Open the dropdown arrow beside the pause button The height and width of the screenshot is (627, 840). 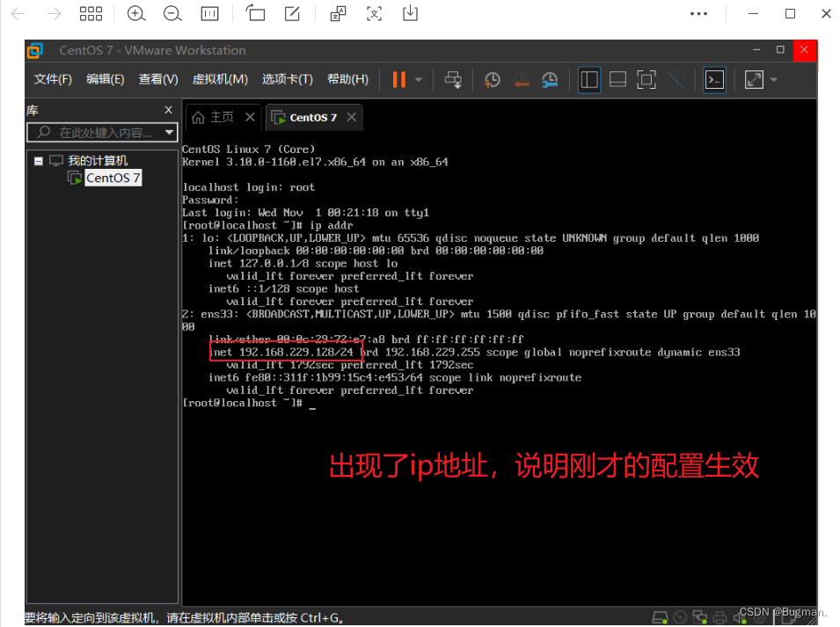pyautogui.click(x=419, y=80)
